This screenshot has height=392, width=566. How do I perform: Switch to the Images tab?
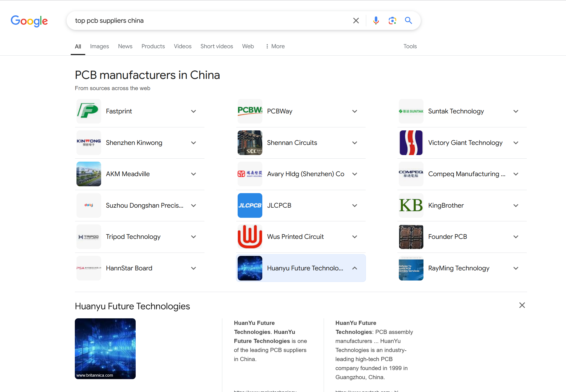pyautogui.click(x=99, y=46)
